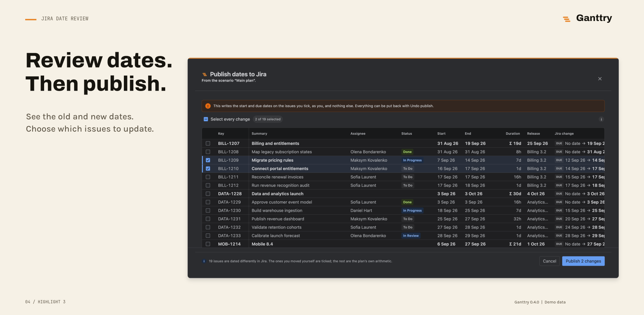Click the Summary column header
This screenshot has height=315, width=644.
pyautogui.click(x=259, y=134)
